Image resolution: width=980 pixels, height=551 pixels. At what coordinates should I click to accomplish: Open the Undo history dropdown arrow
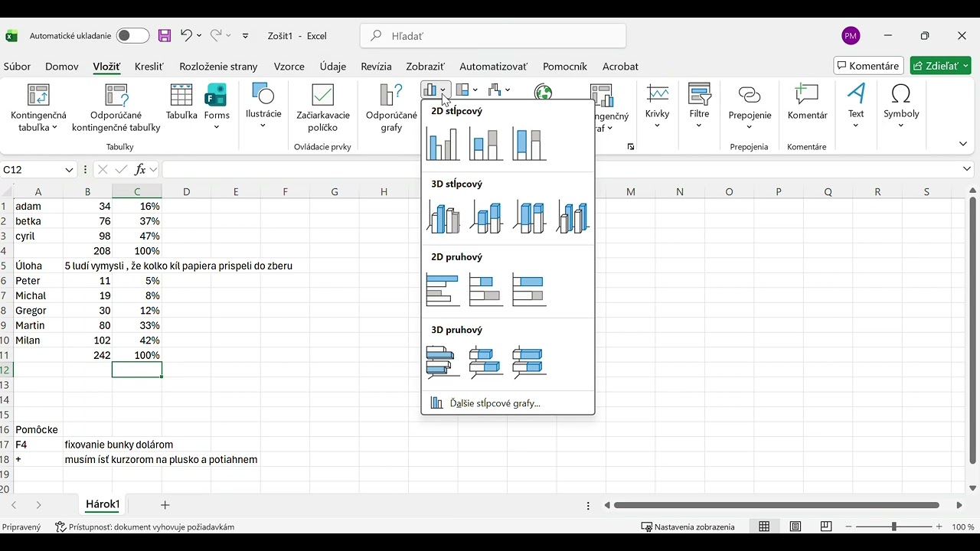(x=199, y=36)
